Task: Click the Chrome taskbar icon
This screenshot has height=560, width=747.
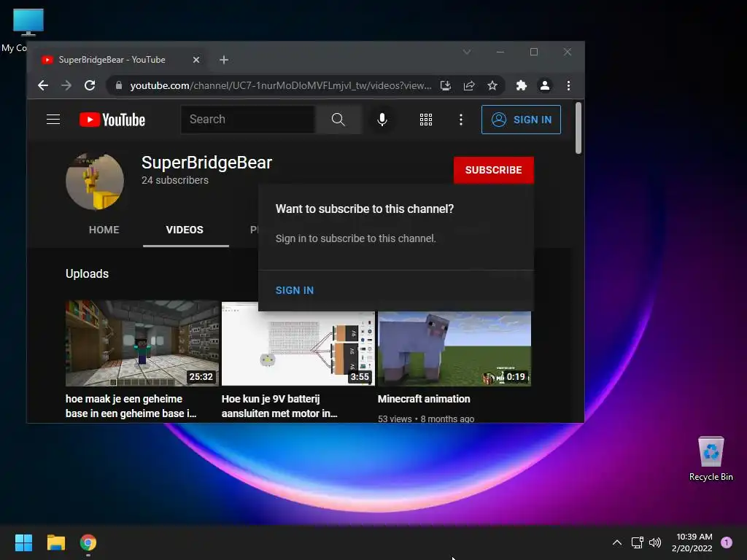Action: click(88, 542)
